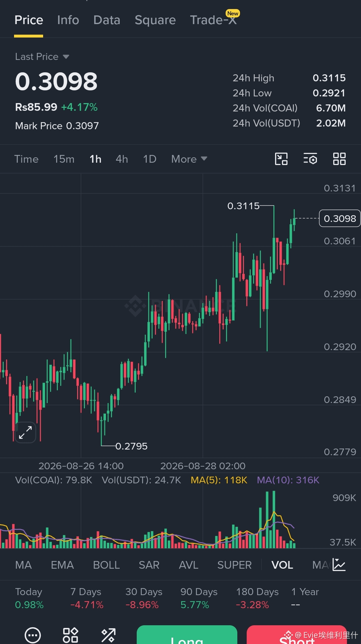
Task: Tap the 1 Year performance entry
Action: [x=305, y=598]
